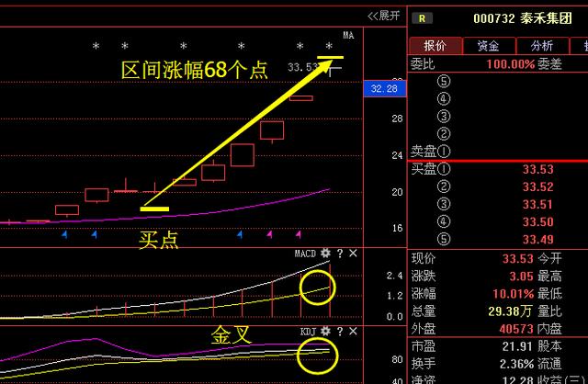Switch to the 资金 tab
The height and width of the screenshot is (384, 588).
coord(489,46)
